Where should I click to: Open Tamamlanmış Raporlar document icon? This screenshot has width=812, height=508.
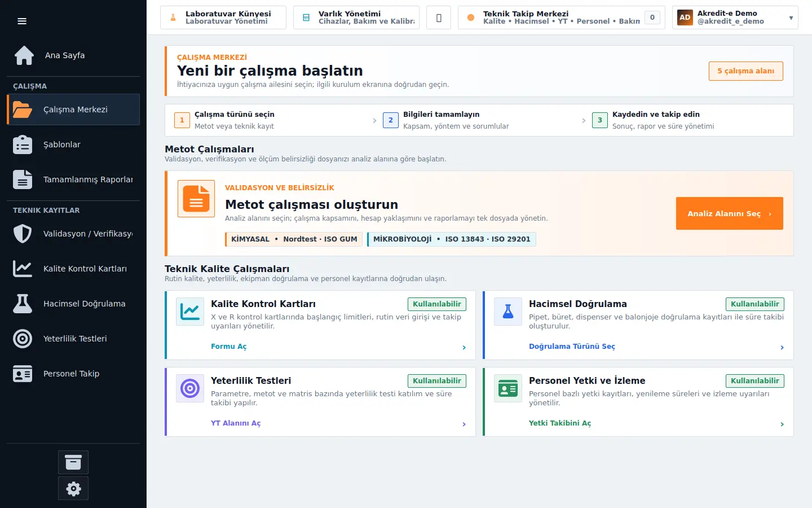(x=23, y=179)
